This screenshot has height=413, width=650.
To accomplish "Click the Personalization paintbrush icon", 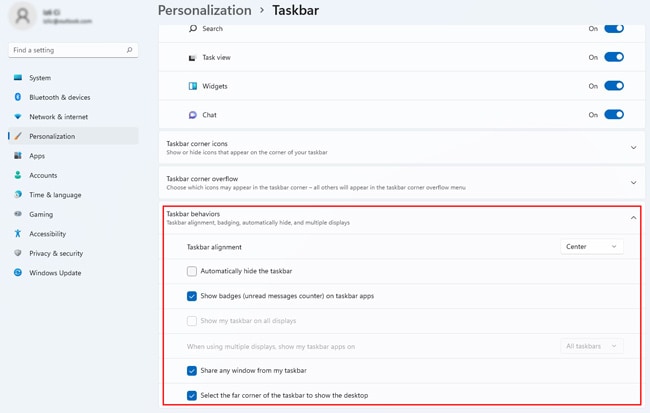I will (17, 136).
